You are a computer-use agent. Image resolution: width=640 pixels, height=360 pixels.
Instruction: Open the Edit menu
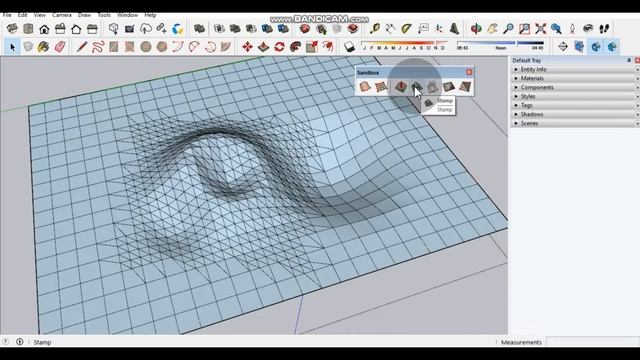22,15
